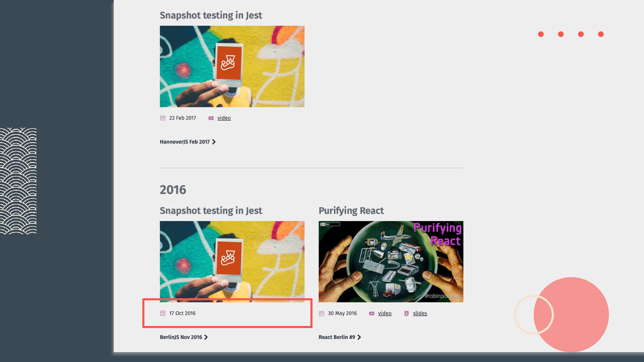The image size is (644, 362).
Task: Open chevron next to HannoverJS Feb 2017
Action: click(214, 142)
